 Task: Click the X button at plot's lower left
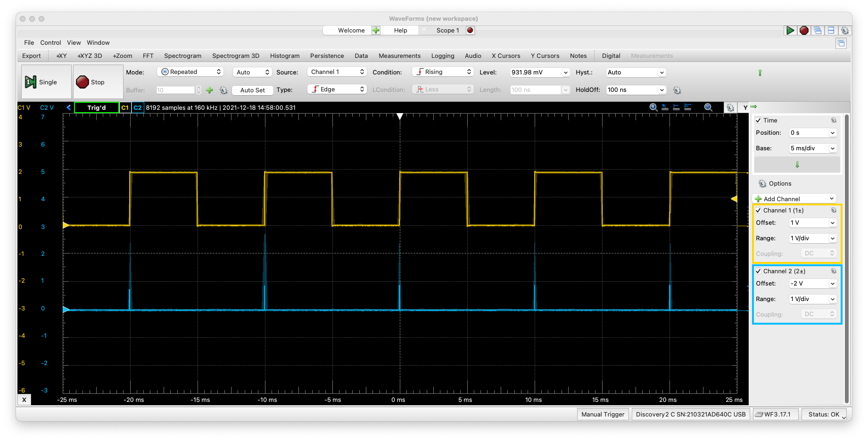pyautogui.click(x=24, y=400)
